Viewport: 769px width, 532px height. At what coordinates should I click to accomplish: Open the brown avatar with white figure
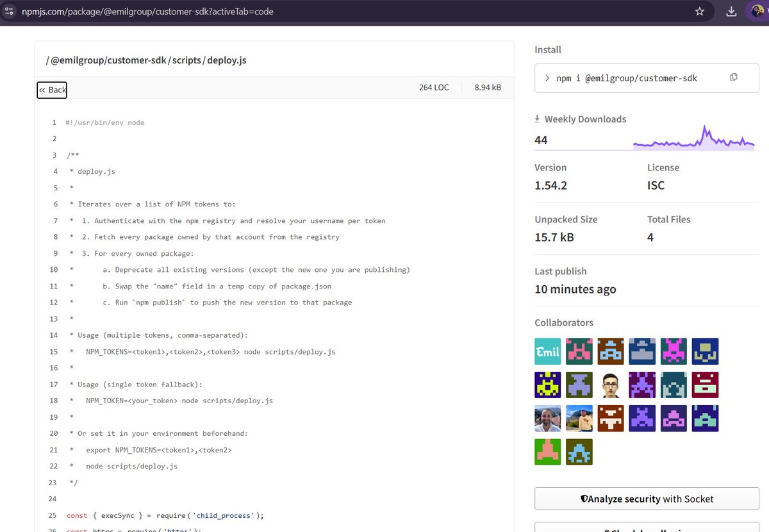[x=611, y=418]
